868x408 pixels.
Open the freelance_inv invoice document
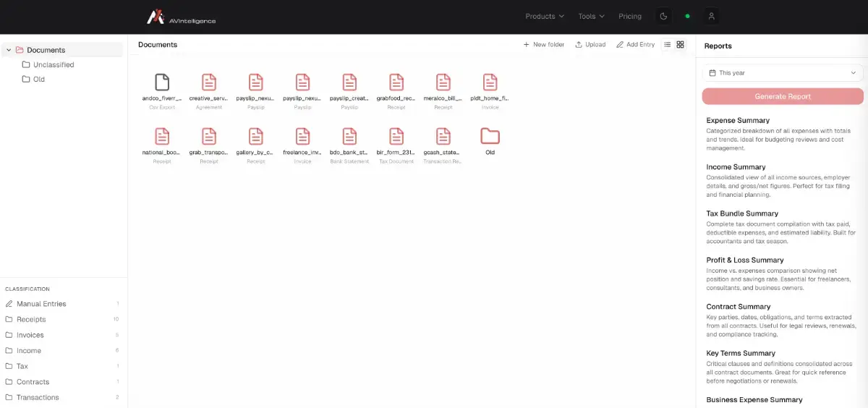(x=302, y=145)
